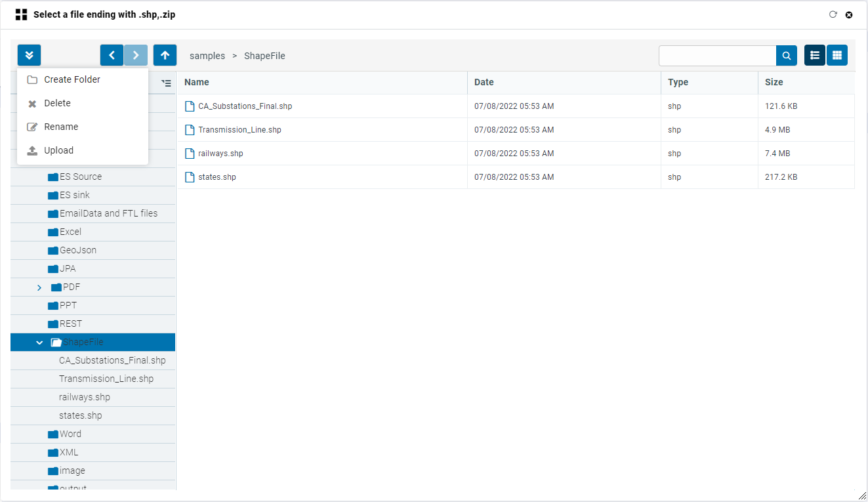Switch to grid view layout
868x502 pixels.
point(837,55)
